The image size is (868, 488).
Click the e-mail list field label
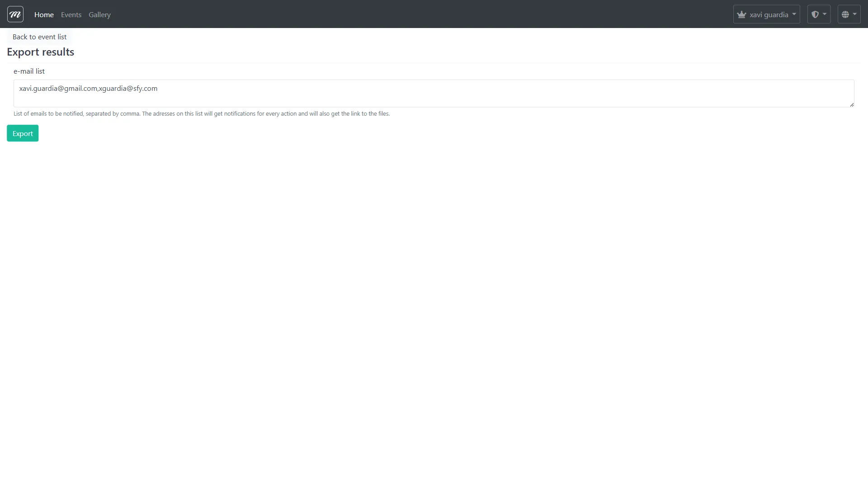pyautogui.click(x=29, y=71)
